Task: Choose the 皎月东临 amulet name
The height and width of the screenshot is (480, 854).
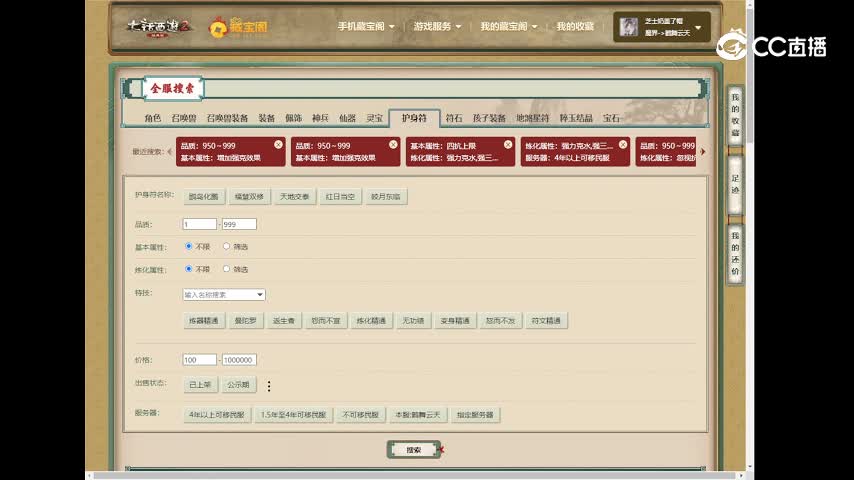Action: [x=386, y=197]
